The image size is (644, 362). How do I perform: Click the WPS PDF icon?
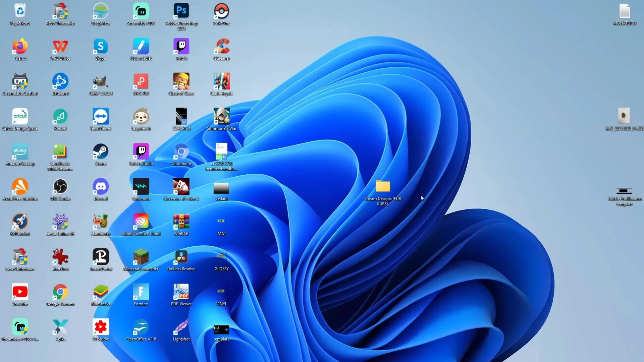[x=141, y=81]
